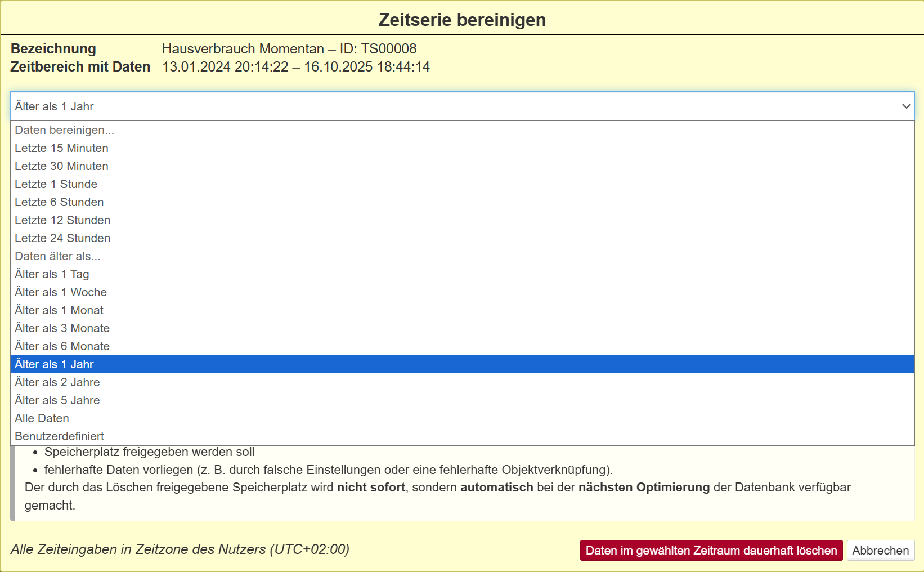This screenshot has width=924, height=572.
Task: Select 'Älter als 3 Monate' option
Action: 62,328
